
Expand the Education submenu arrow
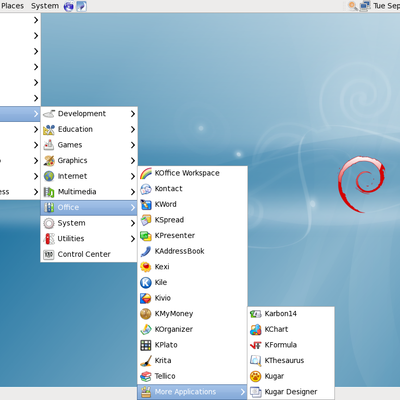tap(133, 129)
